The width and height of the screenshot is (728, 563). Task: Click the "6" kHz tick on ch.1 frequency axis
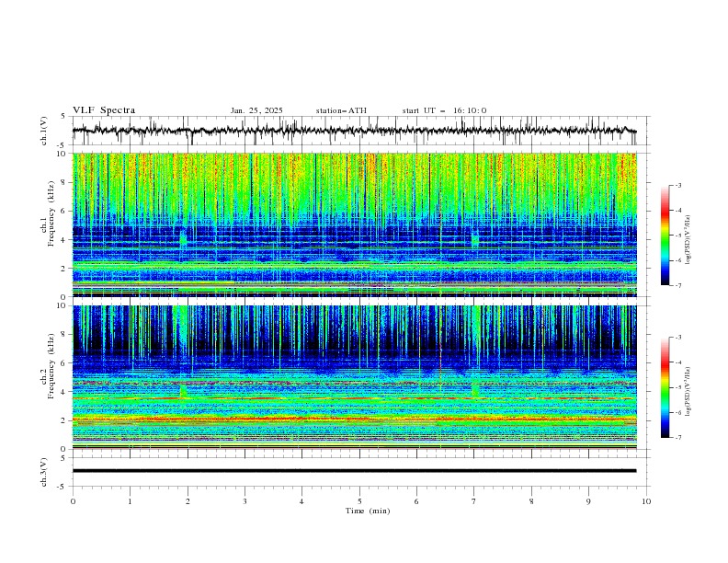point(64,212)
